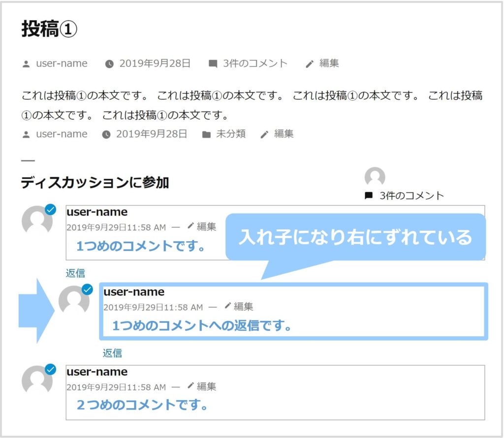Click the verified checkmark badge on third commenter

pyautogui.click(x=50, y=369)
